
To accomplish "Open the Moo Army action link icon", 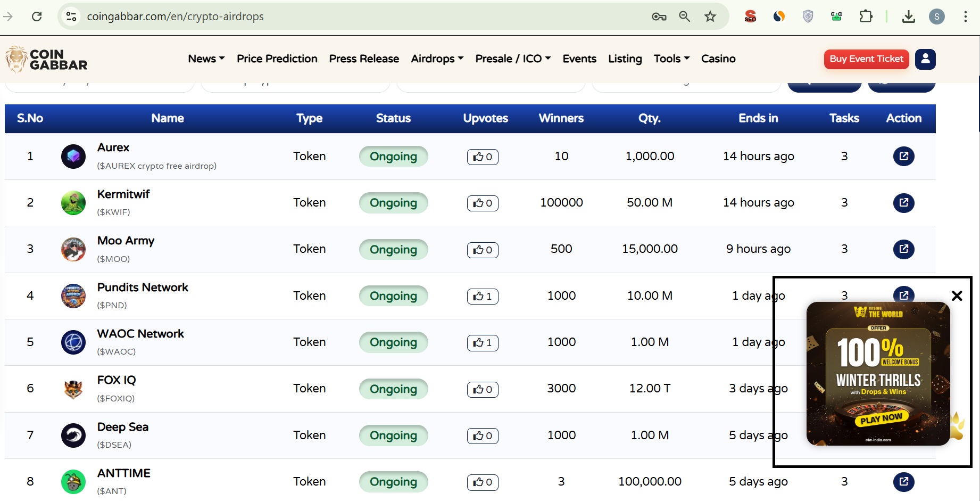I will pyautogui.click(x=903, y=249).
